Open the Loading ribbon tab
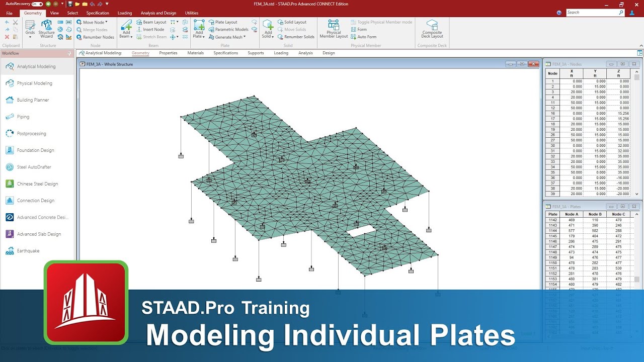This screenshot has height=362, width=644. tap(125, 13)
